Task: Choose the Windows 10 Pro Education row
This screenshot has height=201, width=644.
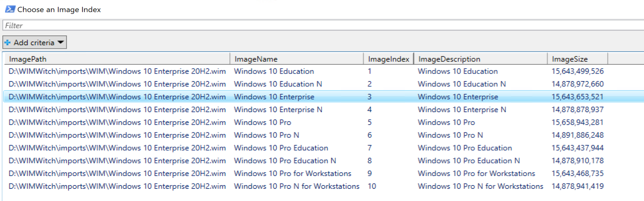Action: pos(281,148)
